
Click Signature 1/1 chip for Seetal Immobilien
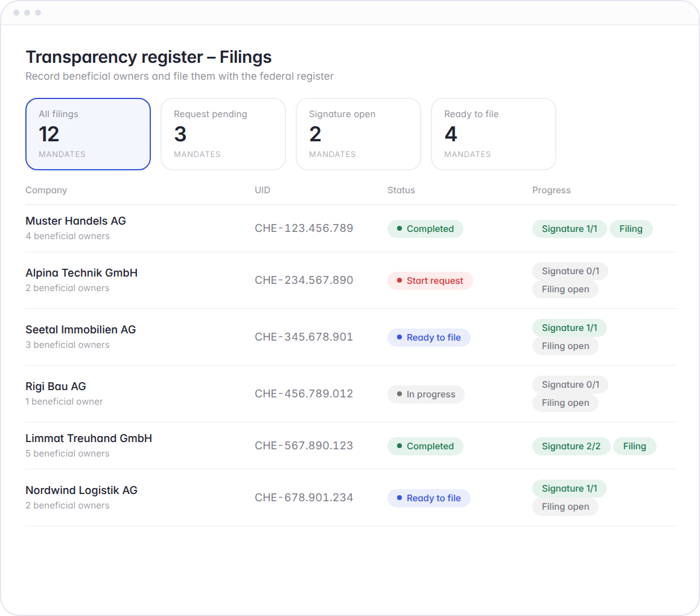[569, 328]
